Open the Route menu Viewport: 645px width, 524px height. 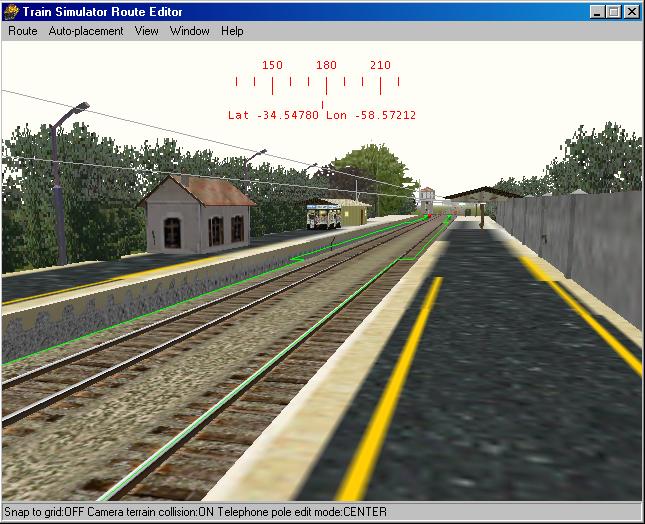click(22, 31)
